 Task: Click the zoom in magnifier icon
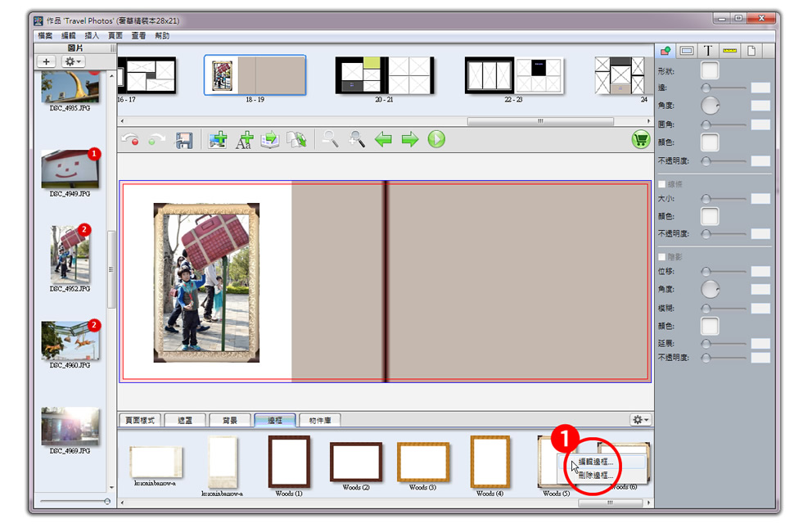coord(357,140)
